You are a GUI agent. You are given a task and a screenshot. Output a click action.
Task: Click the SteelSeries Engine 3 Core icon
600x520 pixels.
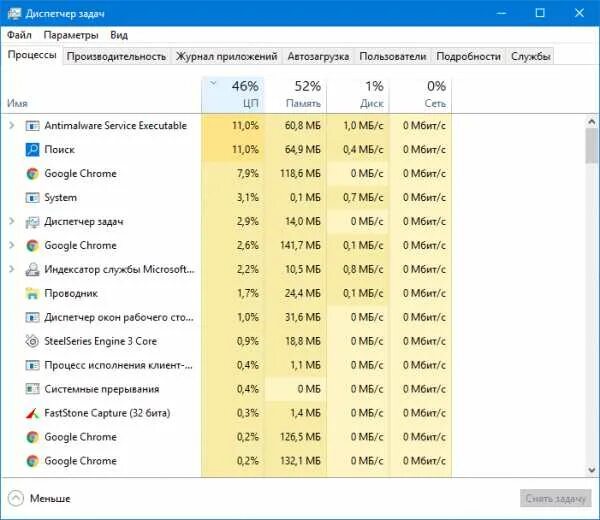(x=32, y=341)
